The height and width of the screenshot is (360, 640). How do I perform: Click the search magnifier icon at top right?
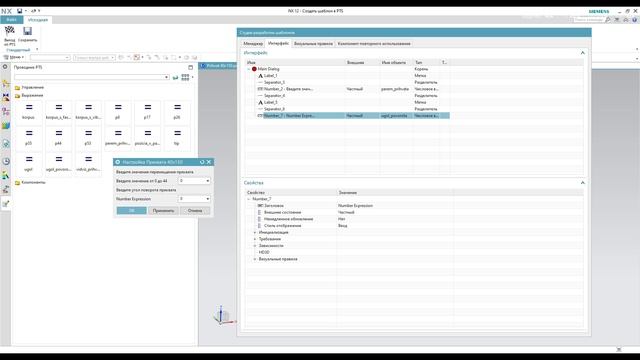coord(608,20)
